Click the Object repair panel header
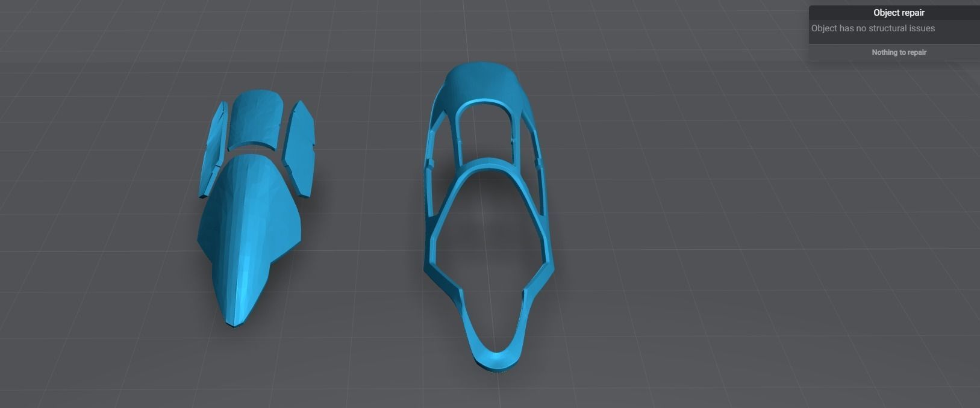Screen dimensions: 980x408 pos(899,13)
